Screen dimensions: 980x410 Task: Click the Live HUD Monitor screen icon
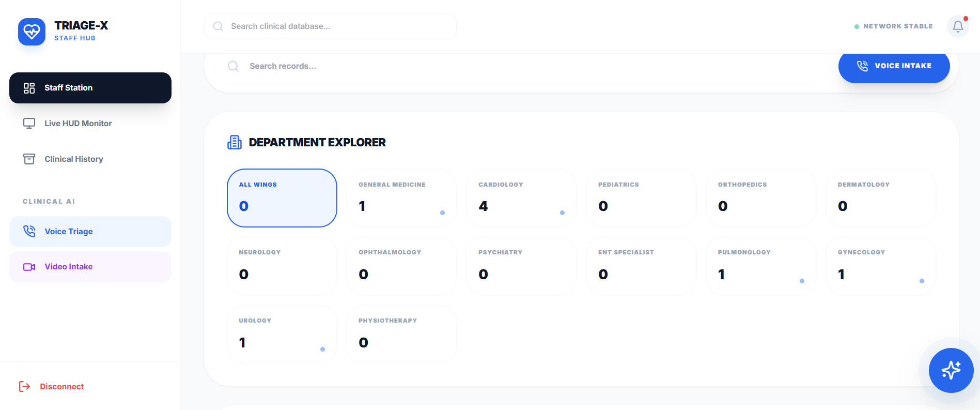[29, 124]
